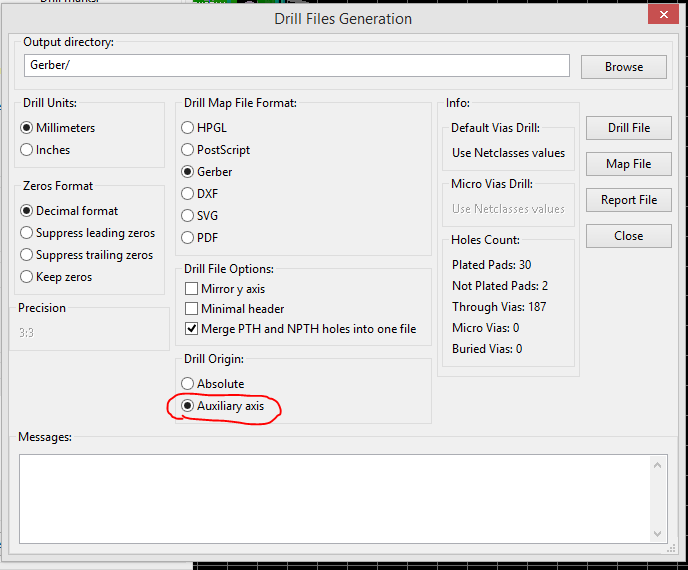688x570 pixels.
Task: Choose HPGL drill map format
Action: coord(204,127)
